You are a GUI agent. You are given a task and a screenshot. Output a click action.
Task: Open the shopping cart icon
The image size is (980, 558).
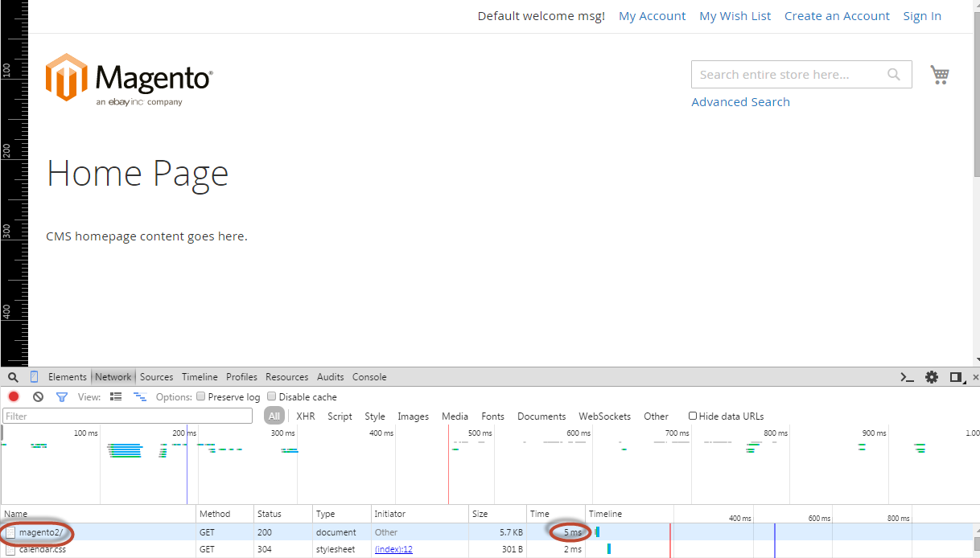[940, 75]
